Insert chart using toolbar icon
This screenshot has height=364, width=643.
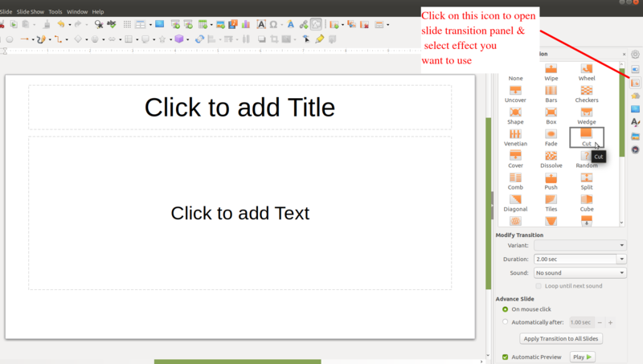pos(246,25)
